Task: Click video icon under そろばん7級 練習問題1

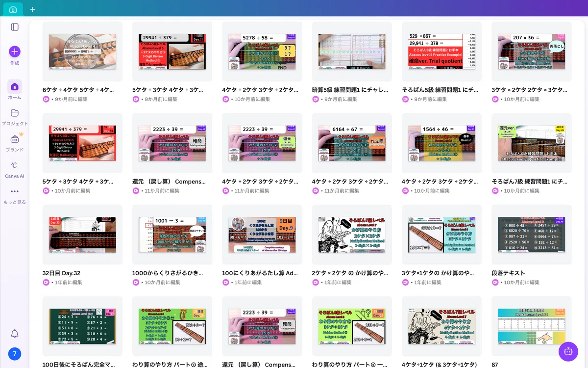Action: pos(495,191)
